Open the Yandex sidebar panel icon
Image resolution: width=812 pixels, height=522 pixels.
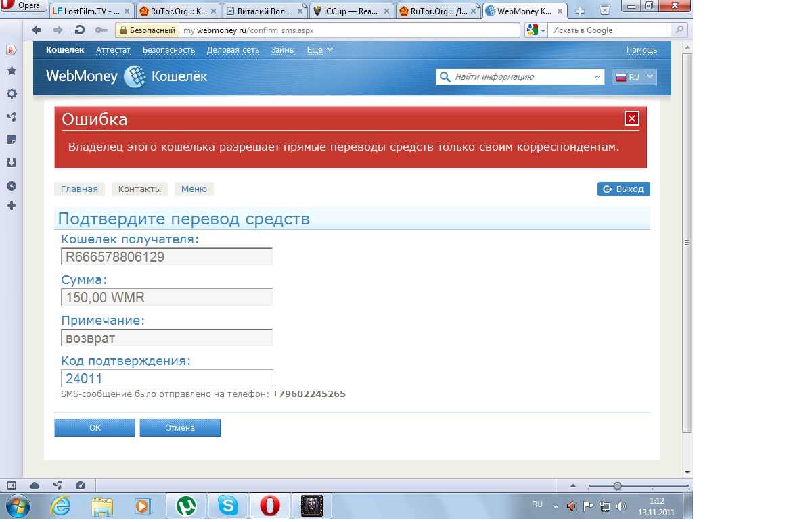click(x=12, y=50)
